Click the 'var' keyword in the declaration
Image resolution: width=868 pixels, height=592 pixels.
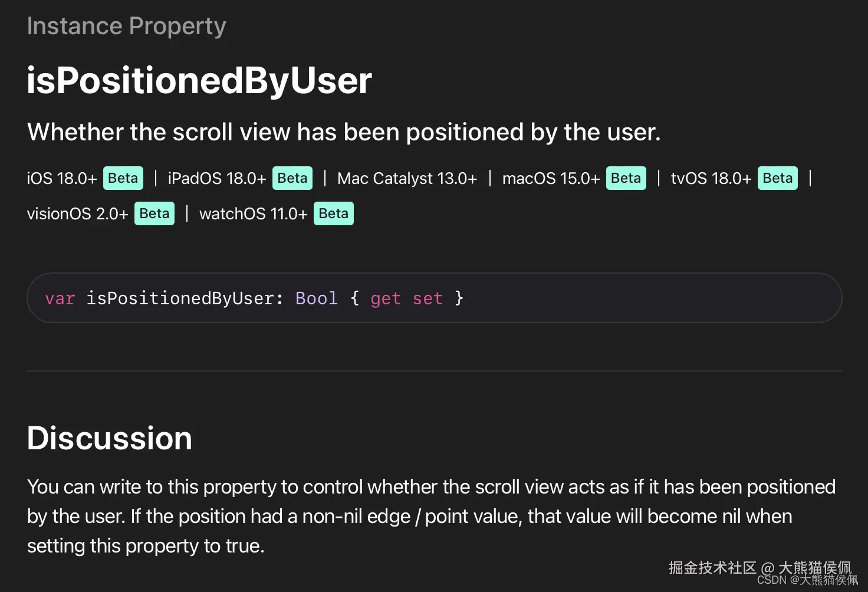[60, 298]
